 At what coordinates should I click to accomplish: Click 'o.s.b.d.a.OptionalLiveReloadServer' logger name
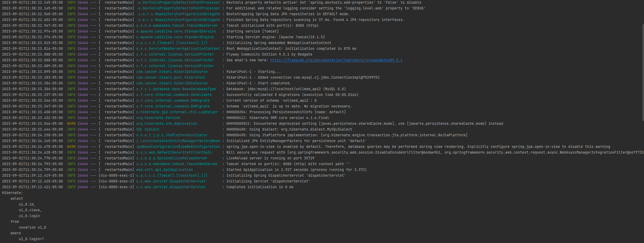click(x=172, y=158)
